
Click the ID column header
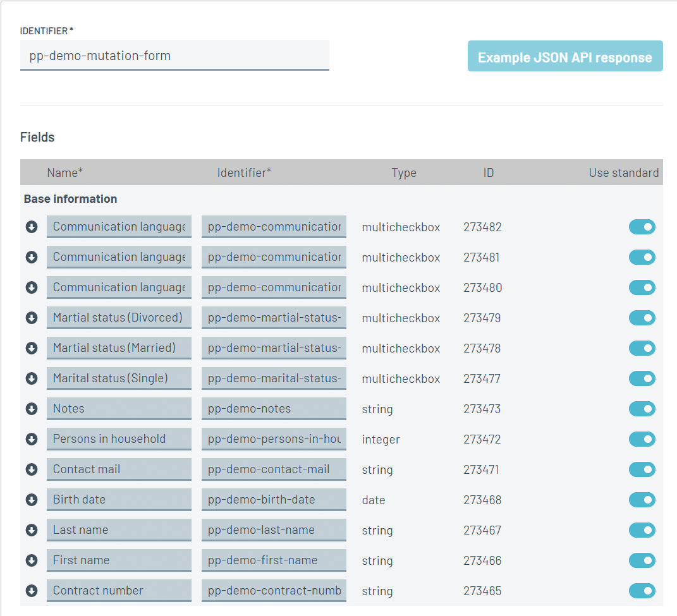click(489, 172)
